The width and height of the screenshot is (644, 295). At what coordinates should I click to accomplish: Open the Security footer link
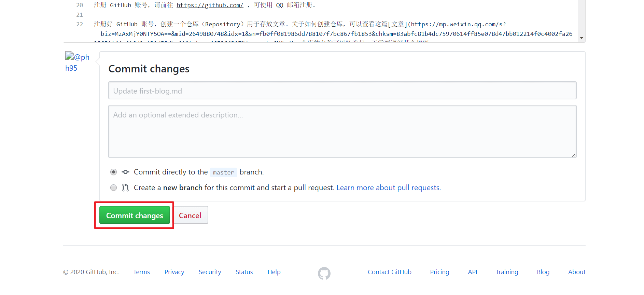click(x=210, y=272)
